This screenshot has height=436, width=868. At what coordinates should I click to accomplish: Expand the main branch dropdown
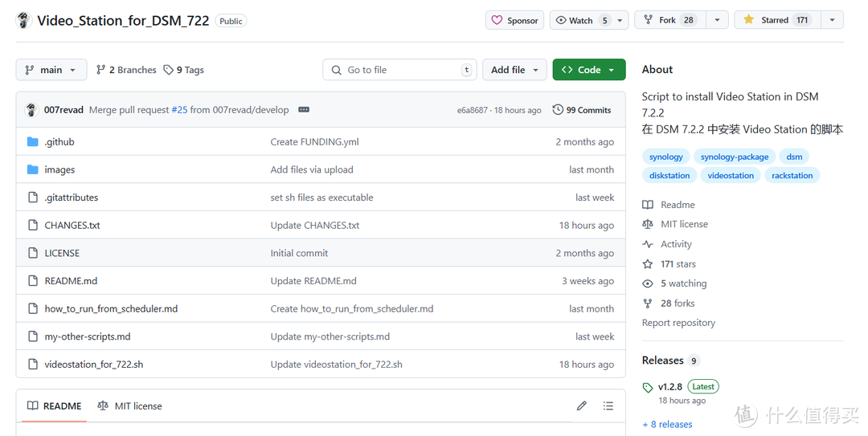pyautogui.click(x=51, y=70)
